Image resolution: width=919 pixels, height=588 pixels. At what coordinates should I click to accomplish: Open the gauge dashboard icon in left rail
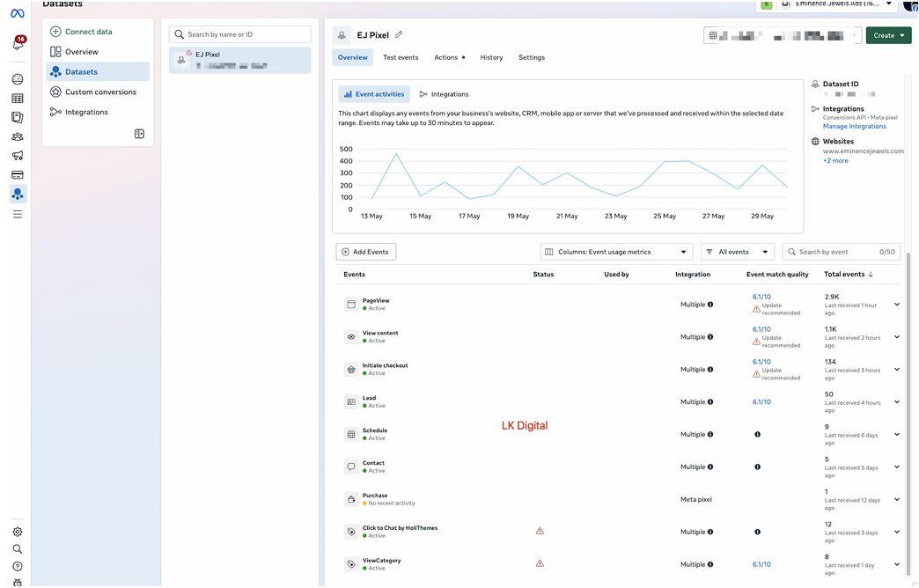[x=18, y=79]
